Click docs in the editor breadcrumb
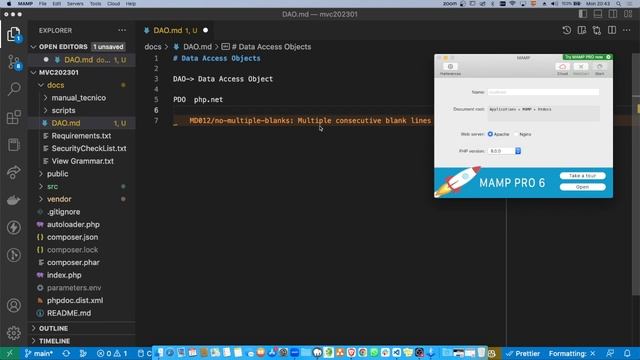640x360 pixels. [153, 47]
